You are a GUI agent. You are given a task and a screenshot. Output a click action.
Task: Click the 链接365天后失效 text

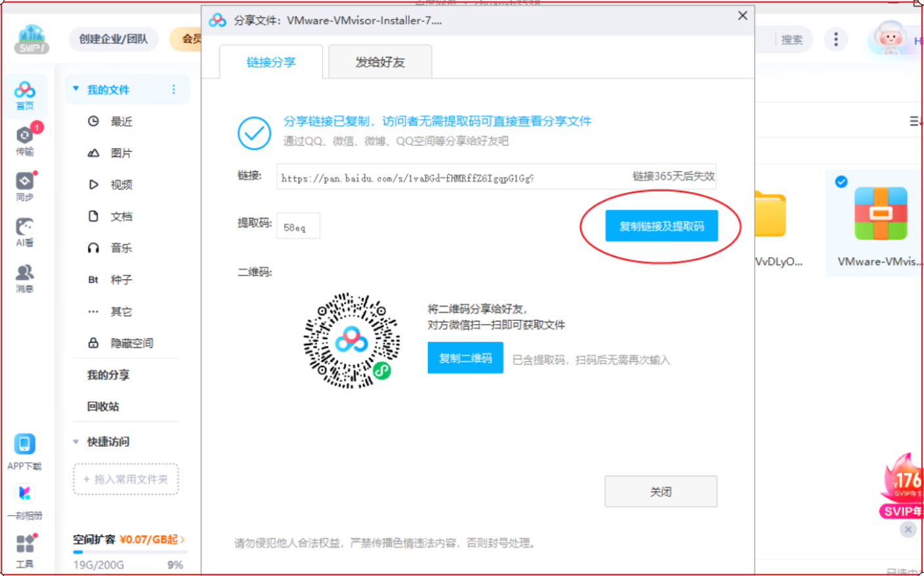coord(673,176)
